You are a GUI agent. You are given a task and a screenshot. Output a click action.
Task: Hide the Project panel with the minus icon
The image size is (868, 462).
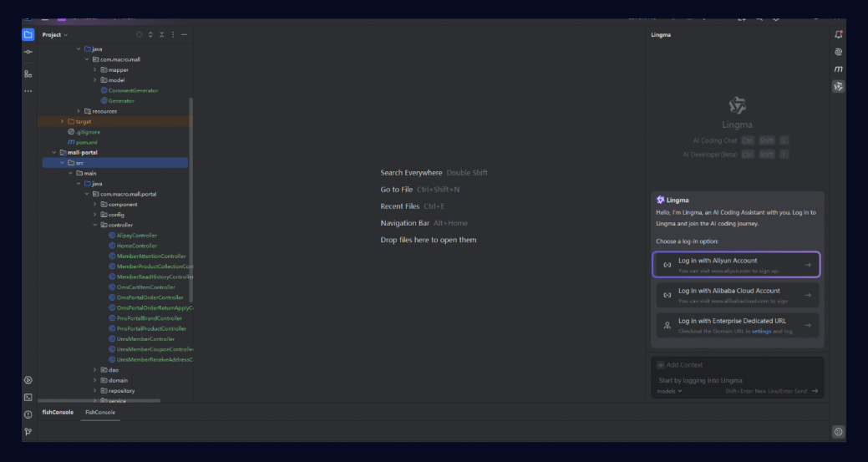click(x=185, y=35)
